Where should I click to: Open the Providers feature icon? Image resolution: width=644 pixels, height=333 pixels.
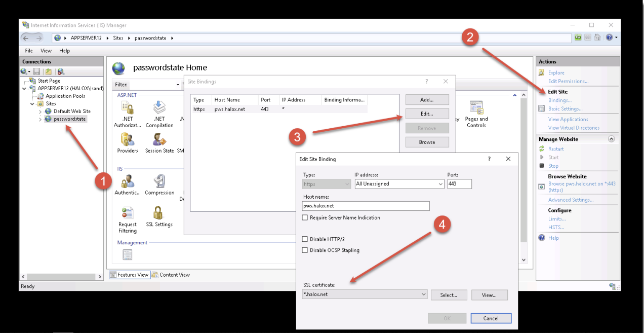128,139
